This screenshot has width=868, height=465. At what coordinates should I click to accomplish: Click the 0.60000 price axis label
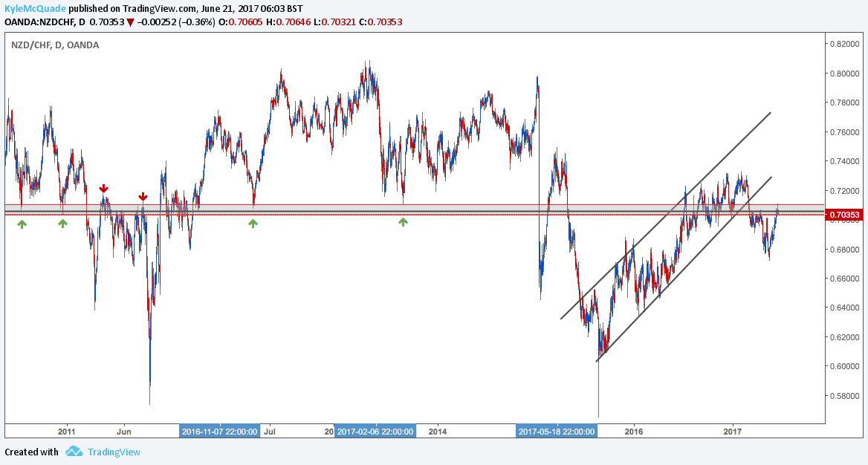click(x=844, y=366)
